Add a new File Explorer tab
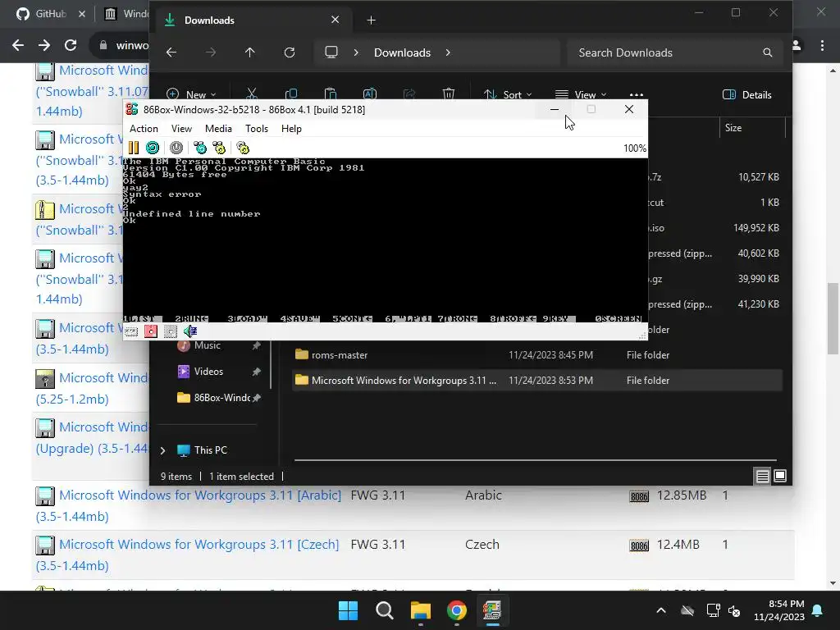Screen dimensions: 840x630 372,21
